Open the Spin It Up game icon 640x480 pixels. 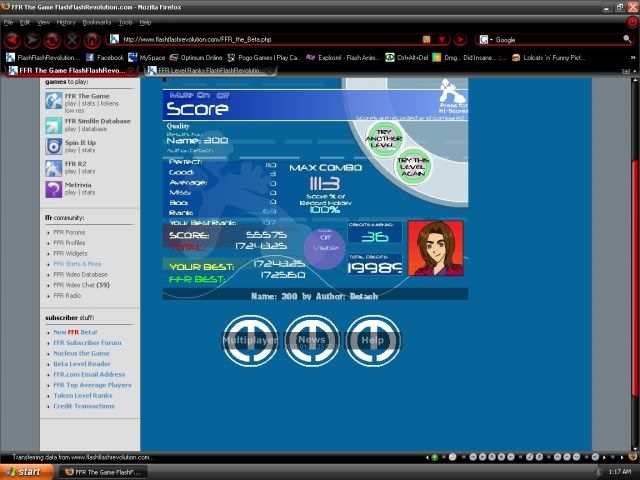tap(54, 147)
